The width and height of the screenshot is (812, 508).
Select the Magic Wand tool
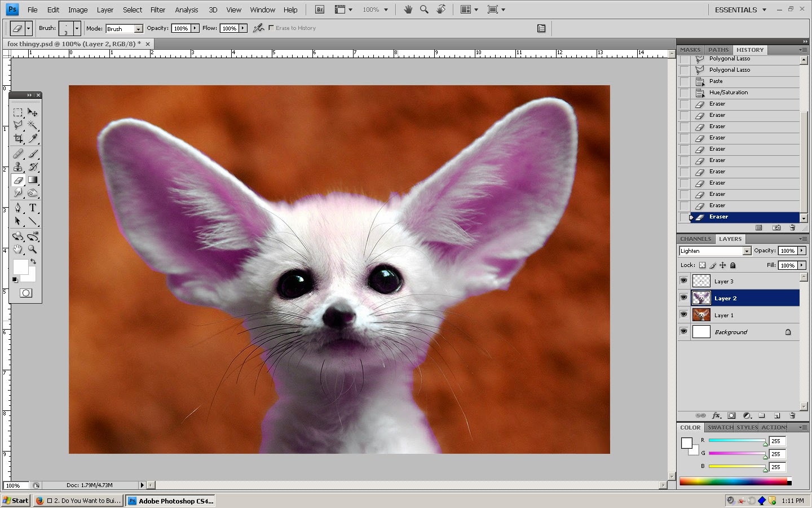tap(33, 125)
